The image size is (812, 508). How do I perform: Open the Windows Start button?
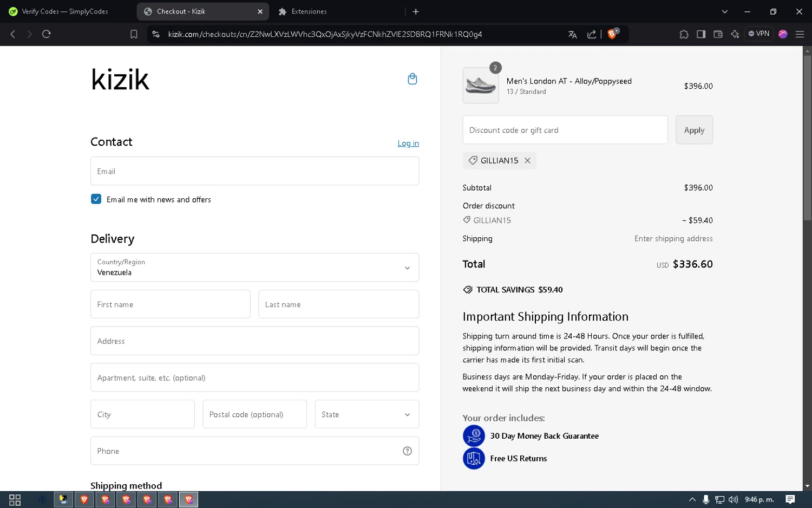pyautogui.click(x=15, y=500)
